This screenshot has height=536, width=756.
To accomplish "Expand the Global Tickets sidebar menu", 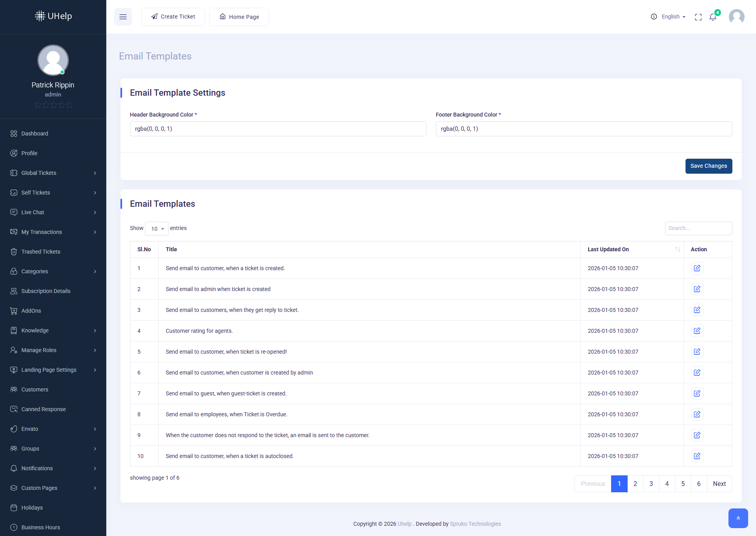I will click(x=53, y=173).
